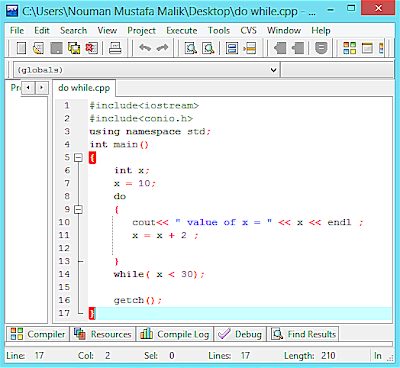
Task: Click the Run program window icon
Action: [x=367, y=48]
